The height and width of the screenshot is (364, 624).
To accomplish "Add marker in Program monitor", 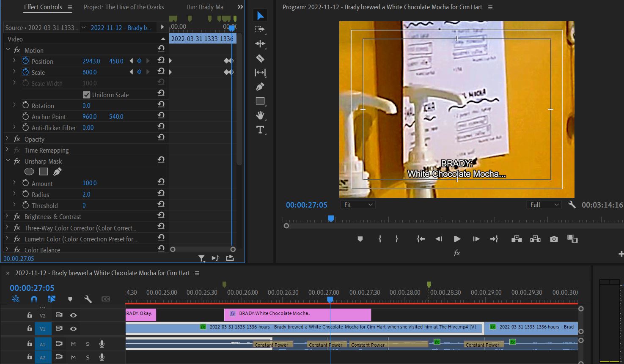I will pos(360,239).
